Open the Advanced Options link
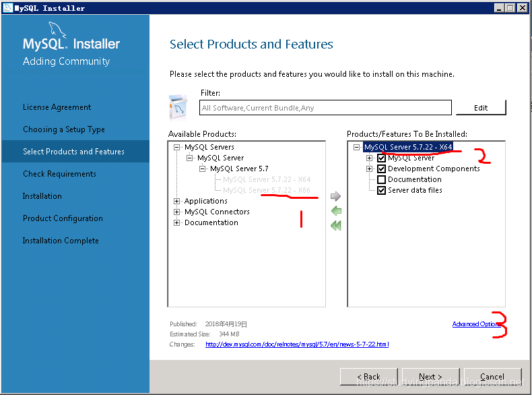 coord(476,324)
